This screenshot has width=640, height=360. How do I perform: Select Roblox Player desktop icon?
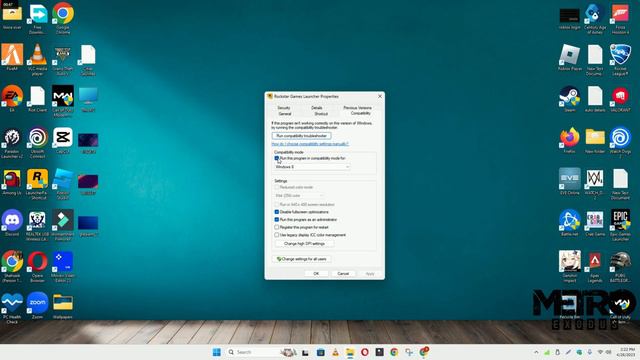(x=569, y=57)
